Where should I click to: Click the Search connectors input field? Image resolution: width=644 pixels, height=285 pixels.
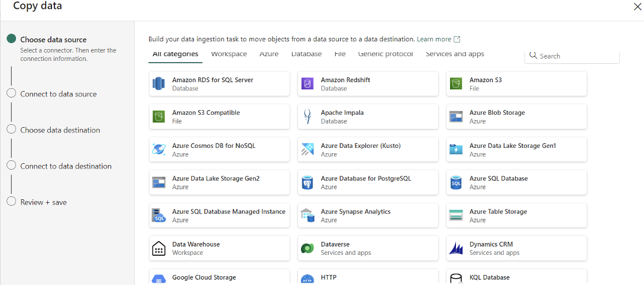click(577, 56)
